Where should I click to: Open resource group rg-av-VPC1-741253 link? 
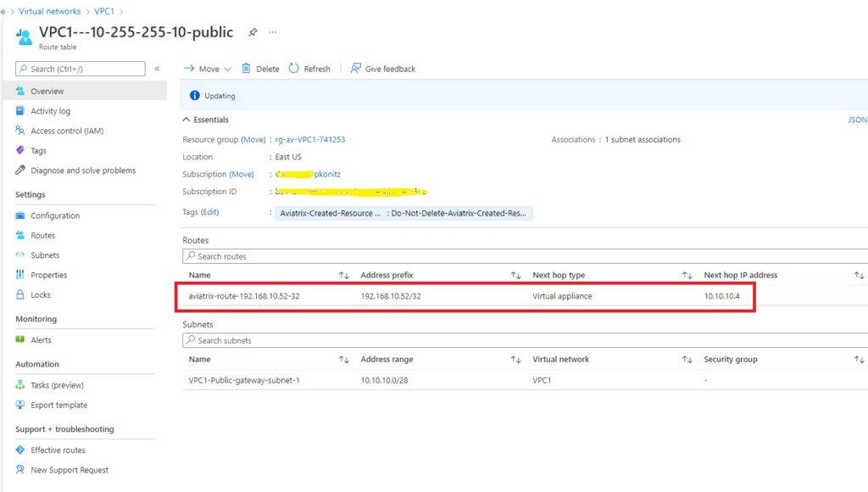(x=310, y=140)
